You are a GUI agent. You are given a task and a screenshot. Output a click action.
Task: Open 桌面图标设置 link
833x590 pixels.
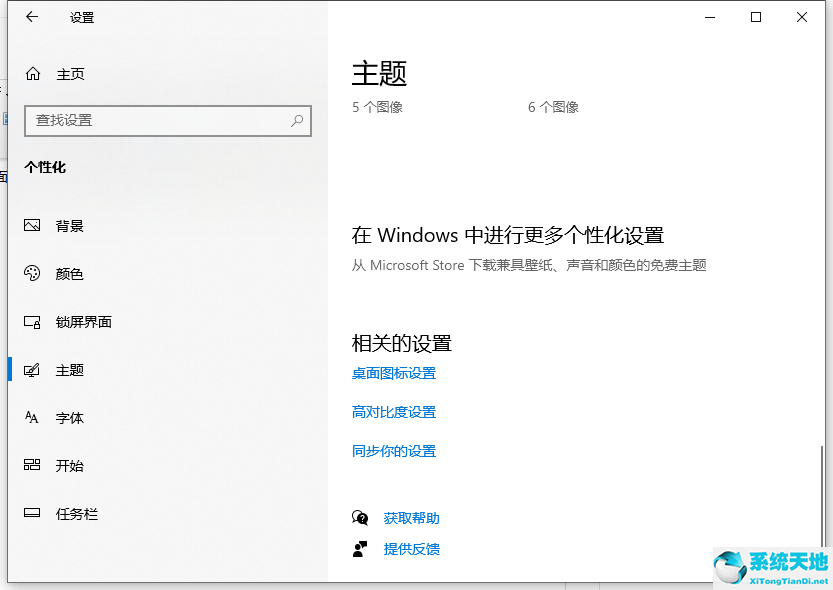click(x=394, y=373)
